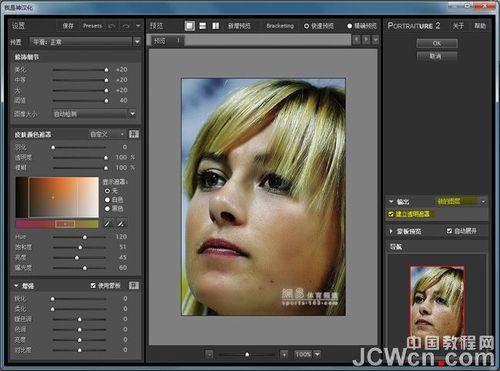Click the 取消 Cancel button
Image resolution: width=500 pixels, height=371 pixels.
point(437,56)
